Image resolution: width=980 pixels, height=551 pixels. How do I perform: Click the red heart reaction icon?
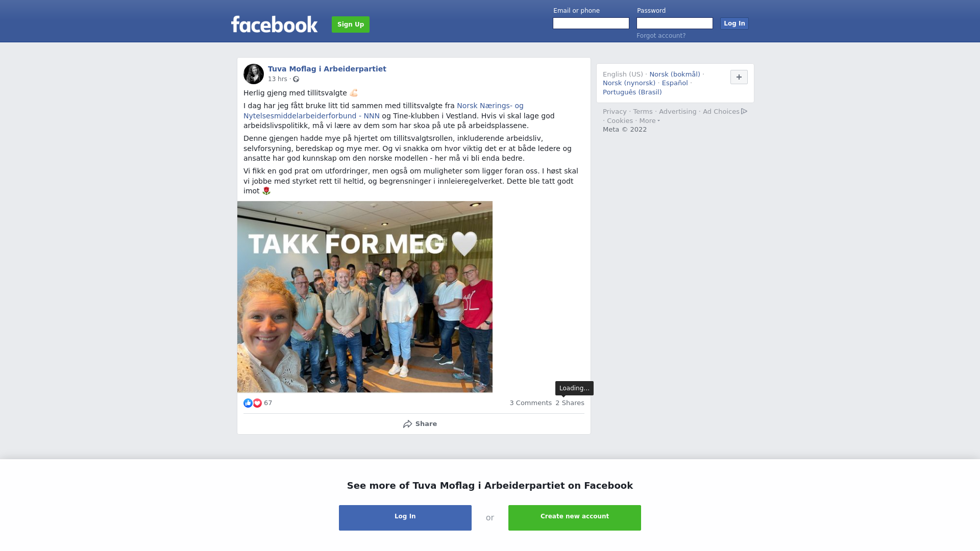pos(257,403)
